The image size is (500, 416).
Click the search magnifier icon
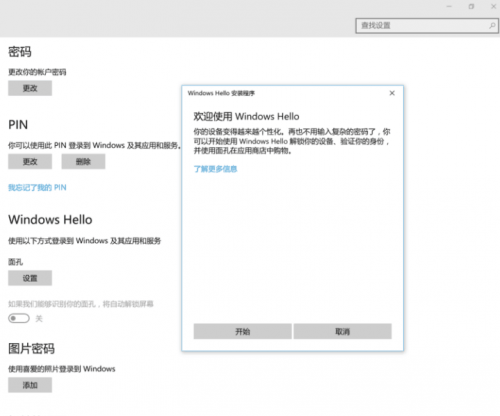[x=492, y=25]
